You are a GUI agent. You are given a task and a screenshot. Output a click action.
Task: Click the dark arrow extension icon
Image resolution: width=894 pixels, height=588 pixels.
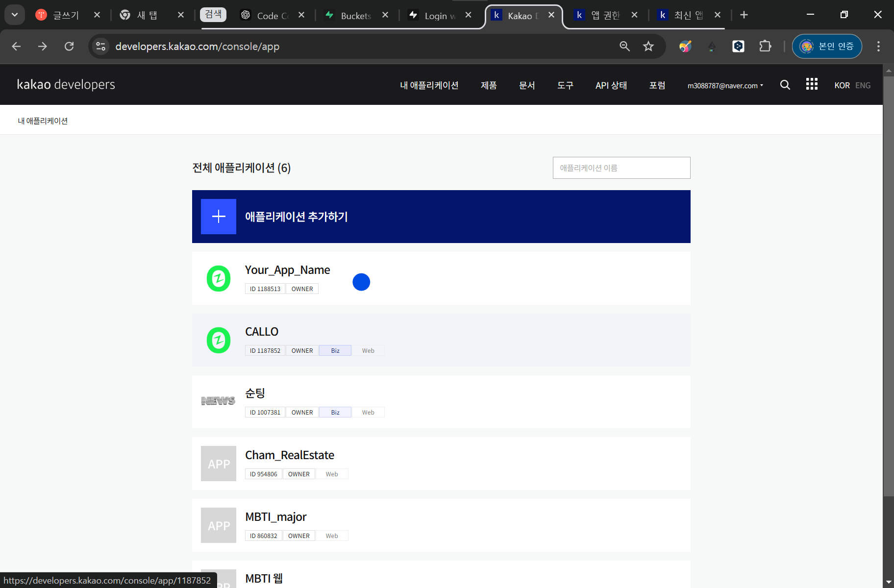pyautogui.click(x=712, y=46)
